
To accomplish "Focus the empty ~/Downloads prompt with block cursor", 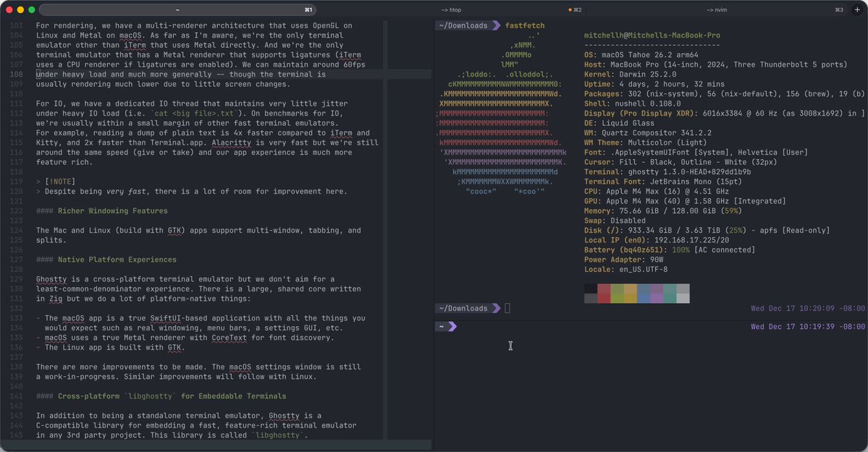I will coord(507,308).
